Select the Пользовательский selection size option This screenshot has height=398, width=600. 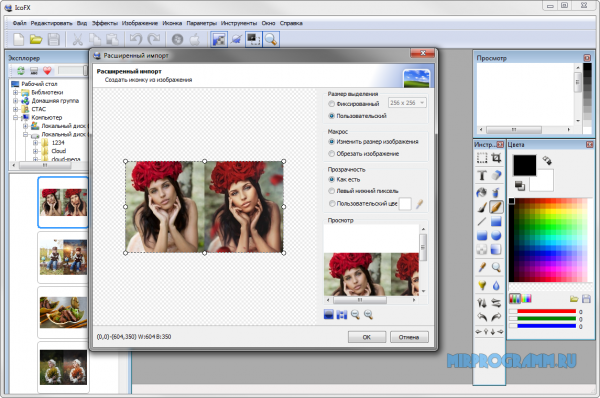[332, 116]
